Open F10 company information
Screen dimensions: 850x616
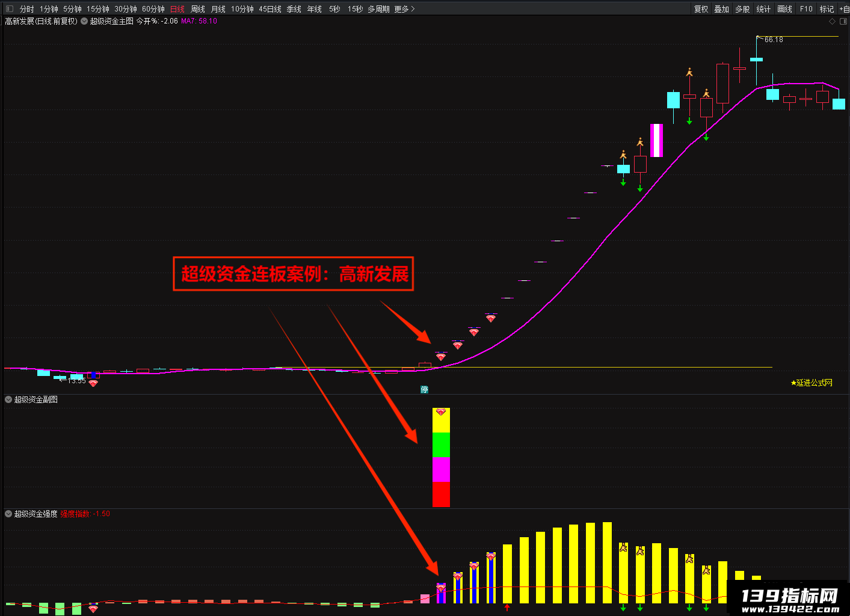point(806,9)
